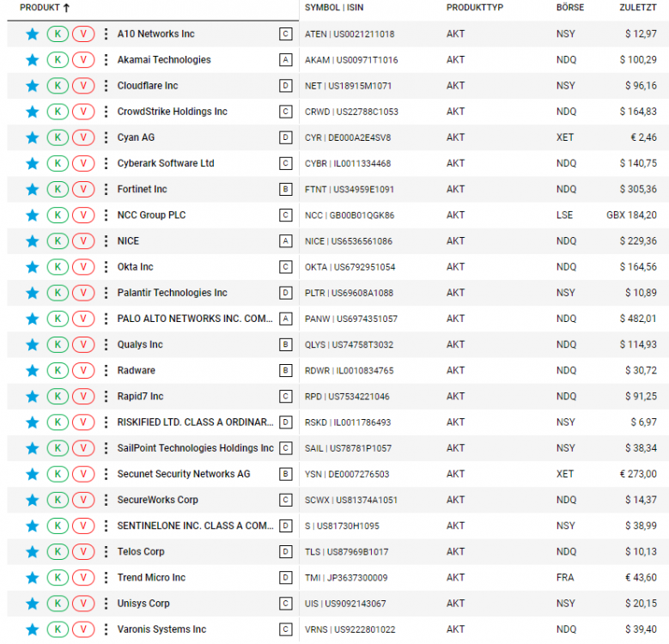
Task: Buy Okta Inc with green K icon
Action: pos(58,267)
